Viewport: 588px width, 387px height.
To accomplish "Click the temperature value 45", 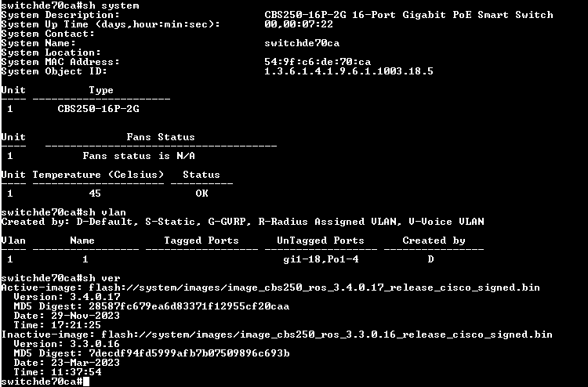I will (95, 193).
